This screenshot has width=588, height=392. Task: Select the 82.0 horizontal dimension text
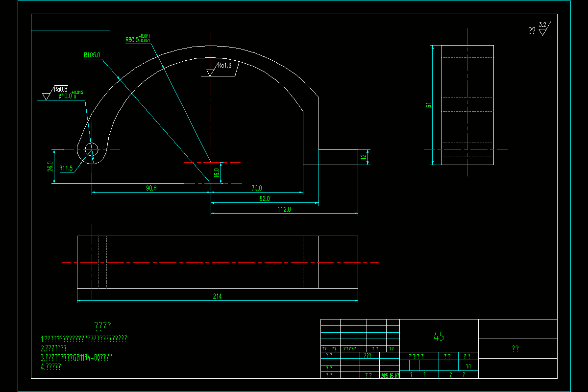pos(265,198)
